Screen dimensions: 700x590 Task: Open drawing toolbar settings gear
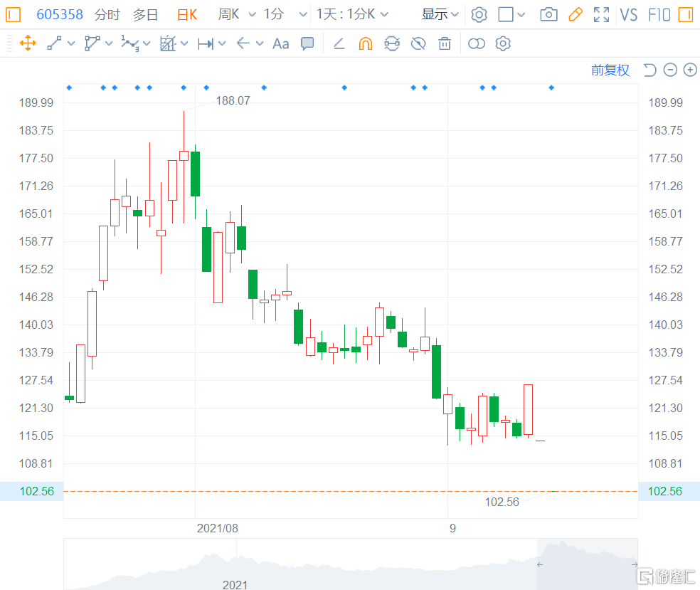503,44
